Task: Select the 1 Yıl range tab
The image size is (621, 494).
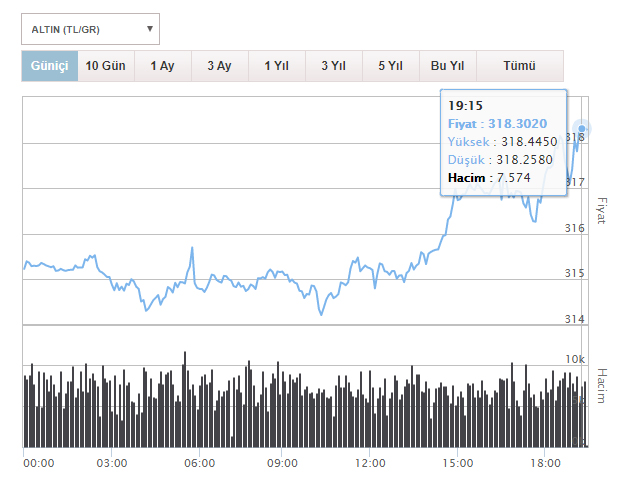Action: click(277, 66)
